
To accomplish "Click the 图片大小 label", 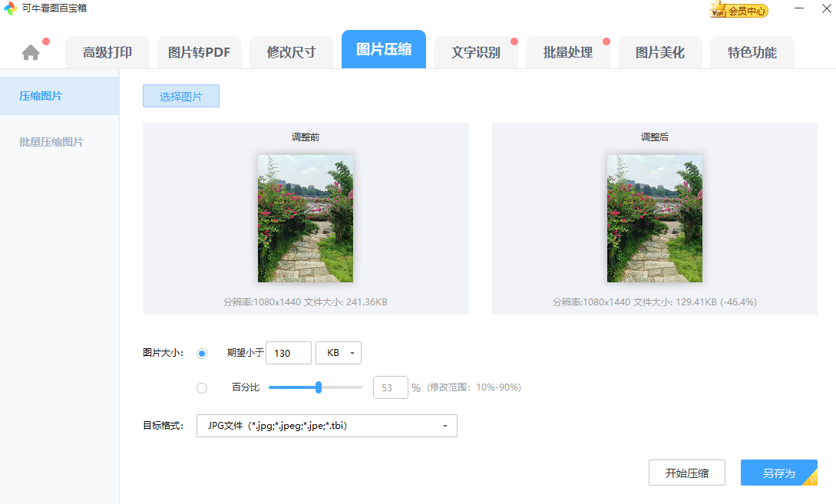I will [x=164, y=353].
